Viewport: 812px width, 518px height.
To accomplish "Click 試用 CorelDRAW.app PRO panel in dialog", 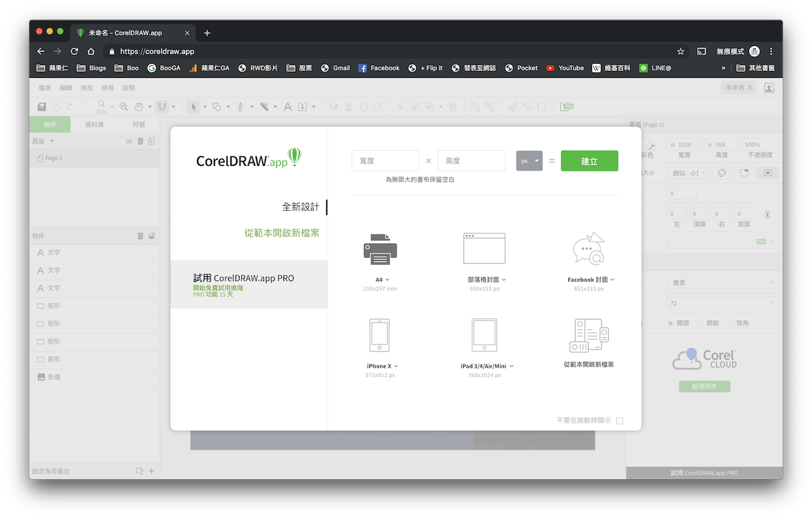I will tap(249, 284).
